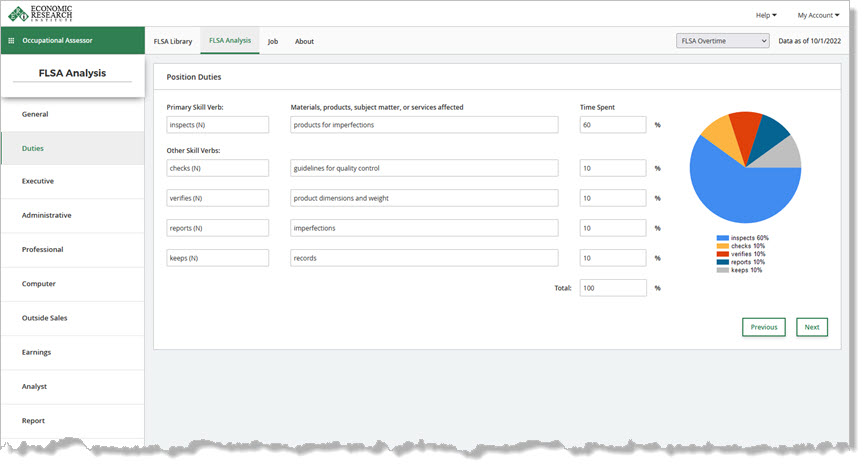Click the yellow 'checks' pie slice
The width and height of the screenshot is (865, 470).
pos(723,138)
